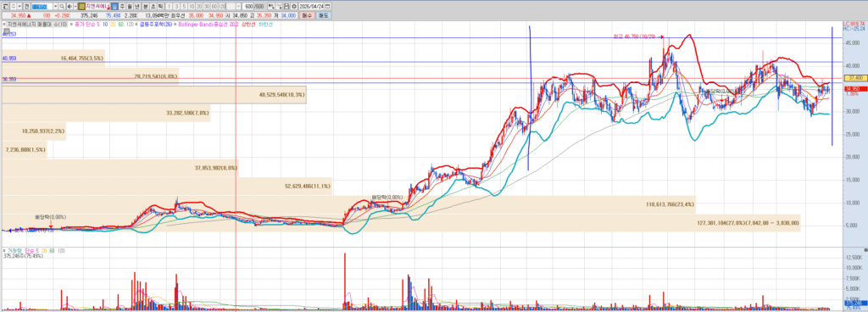The height and width of the screenshot is (312, 868).
Task: Open the dropdown next to the speaker icon
Action: coord(75,6)
